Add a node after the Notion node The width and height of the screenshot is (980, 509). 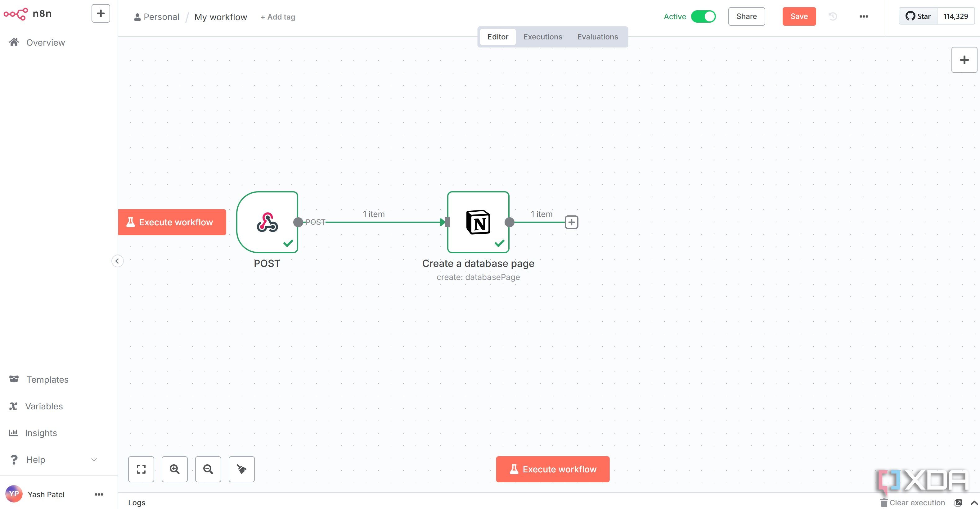571,222
